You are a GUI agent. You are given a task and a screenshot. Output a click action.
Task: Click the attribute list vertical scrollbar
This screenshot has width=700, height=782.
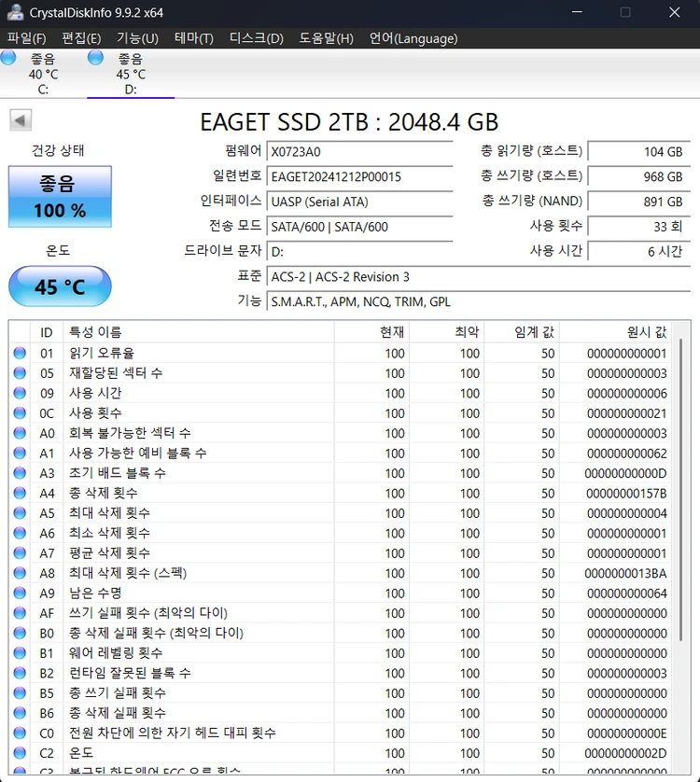tap(680, 490)
